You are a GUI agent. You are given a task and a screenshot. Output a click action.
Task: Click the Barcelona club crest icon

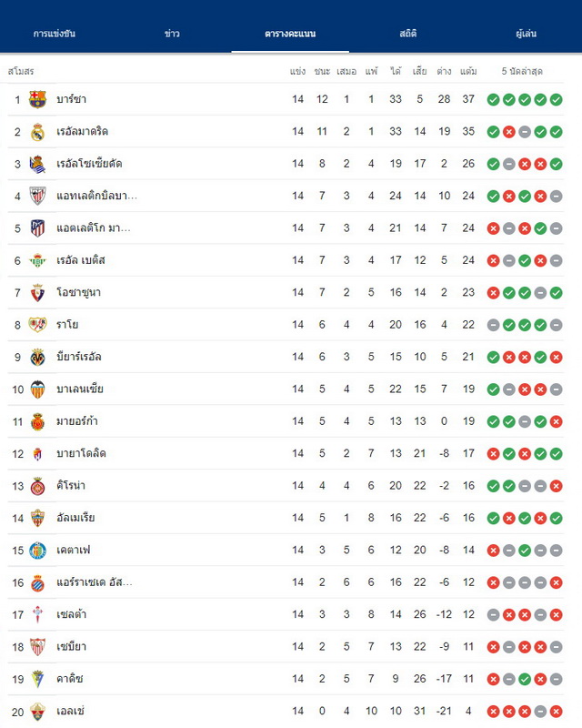click(37, 99)
